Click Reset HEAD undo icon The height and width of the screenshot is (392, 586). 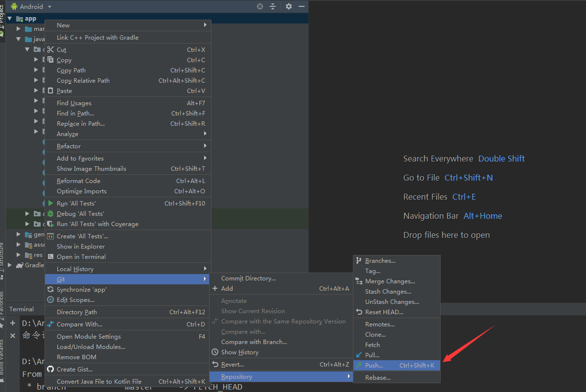[359, 312]
